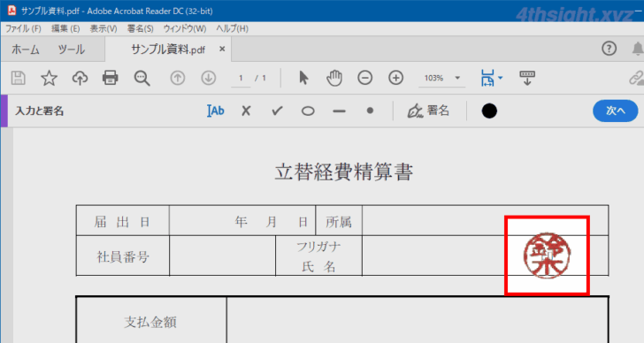Select the red hanko stamp on the form
Image resolution: width=644 pixels, height=343 pixels.
[x=547, y=255]
